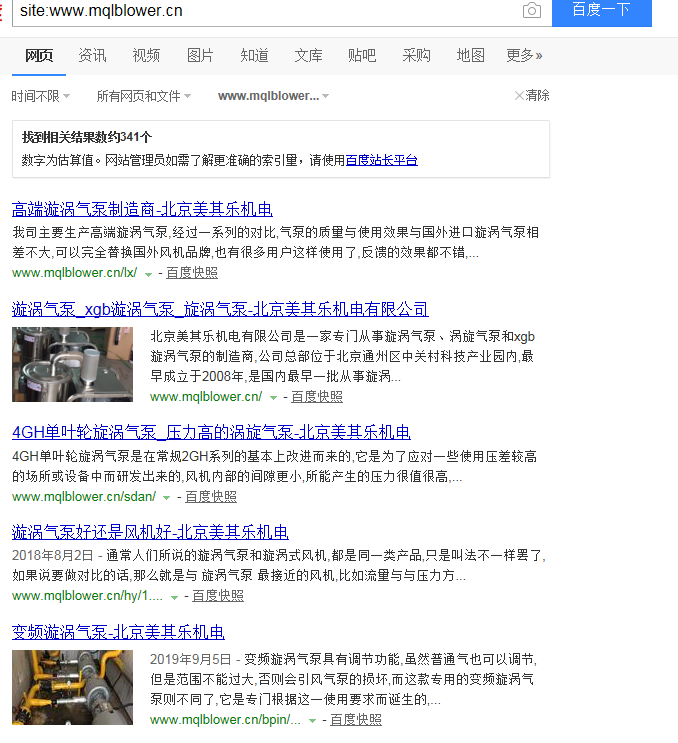Switch to the 地图 tab
Viewport: 678px width, 743px height.
pos(470,56)
